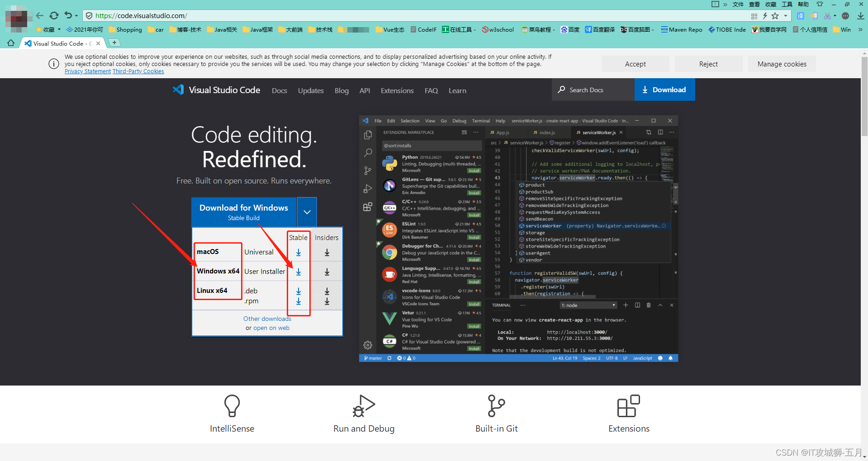Open the Docs navigation item
This screenshot has width=868, height=461.
click(280, 91)
